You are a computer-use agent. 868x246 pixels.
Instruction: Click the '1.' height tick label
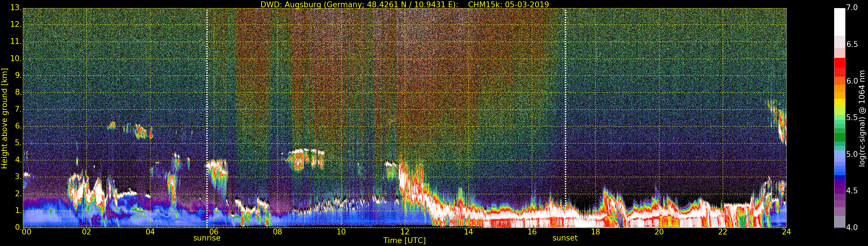(18, 211)
